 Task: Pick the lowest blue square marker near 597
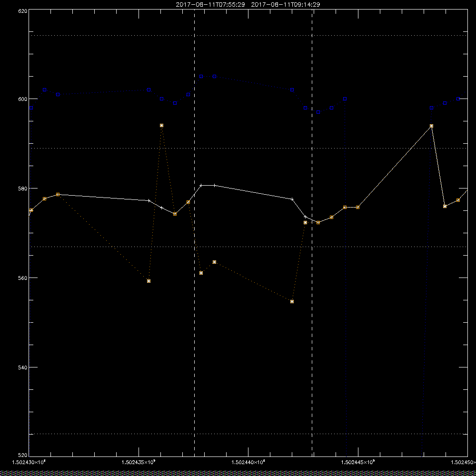(318, 112)
